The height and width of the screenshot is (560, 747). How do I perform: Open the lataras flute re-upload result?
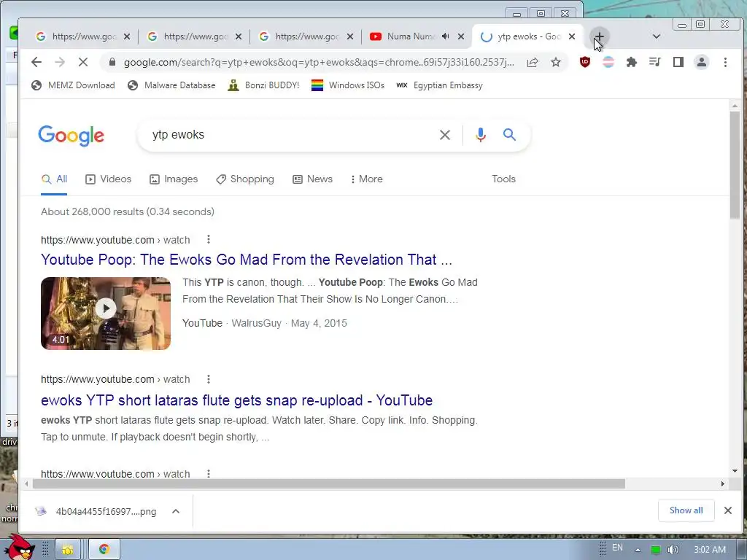tap(237, 400)
